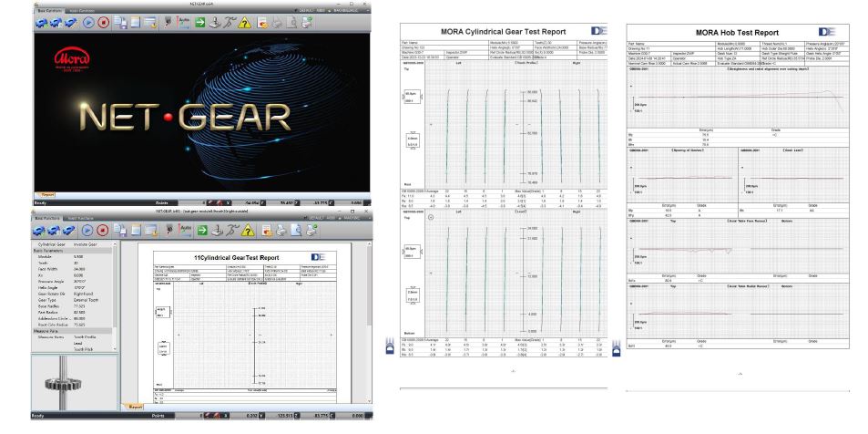Click the Auto measure icon in bottom report window

[186, 230]
